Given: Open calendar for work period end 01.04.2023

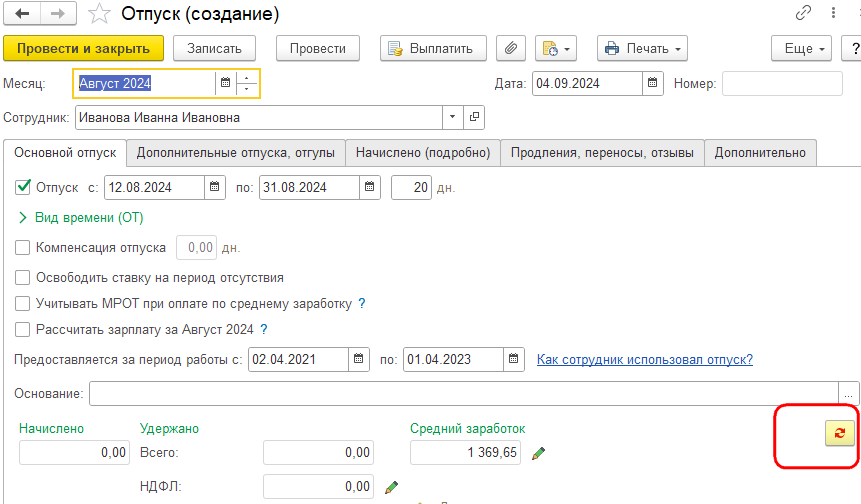Looking at the screenshot, I should (513, 359).
